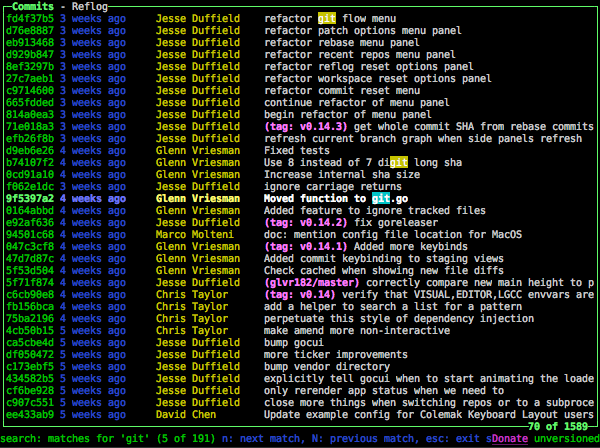This screenshot has width=600, height=448.
Task: Select commit 0cd91a10 Increase internal sha size
Action: 300,174
